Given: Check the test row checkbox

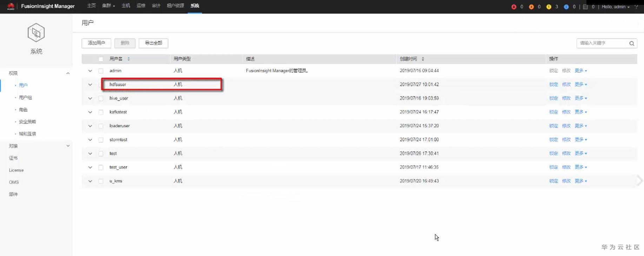Looking at the screenshot, I should click(x=101, y=154).
